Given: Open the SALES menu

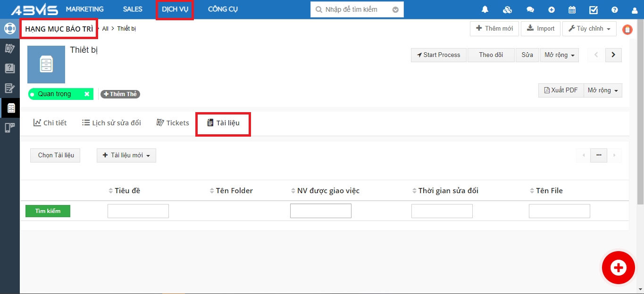Looking at the screenshot, I should coord(133,9).
